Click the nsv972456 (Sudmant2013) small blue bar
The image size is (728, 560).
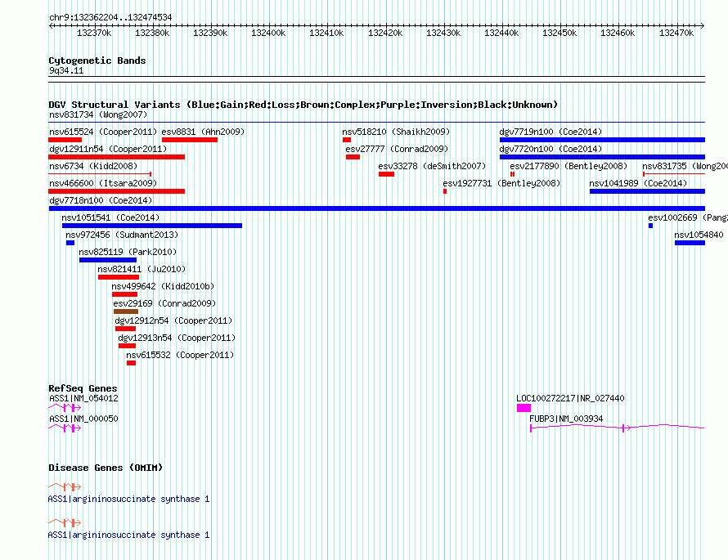[x=70, y=243]
